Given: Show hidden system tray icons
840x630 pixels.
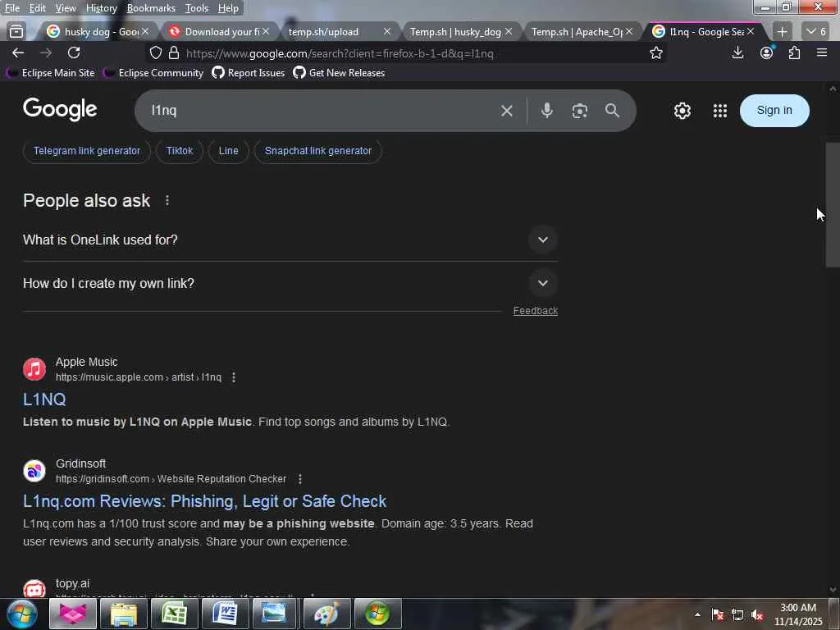Looking at the screenshot, I should click(x=697, y=614).
